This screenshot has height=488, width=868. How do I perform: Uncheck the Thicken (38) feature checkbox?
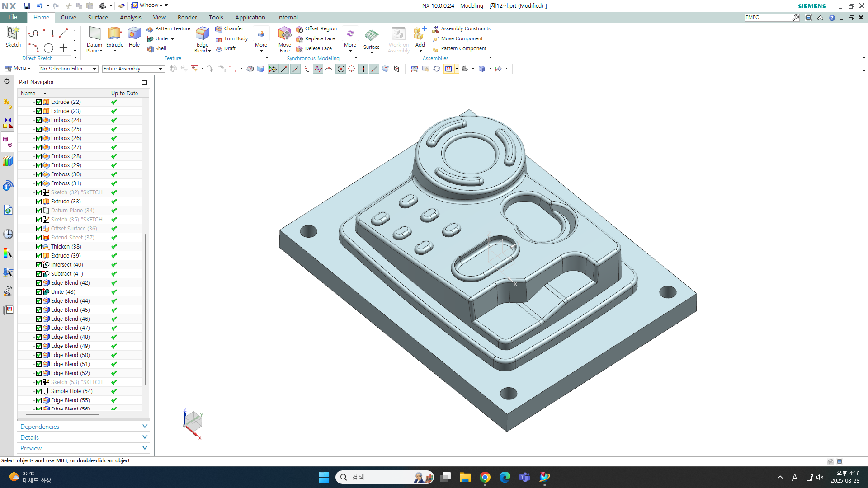39,247
